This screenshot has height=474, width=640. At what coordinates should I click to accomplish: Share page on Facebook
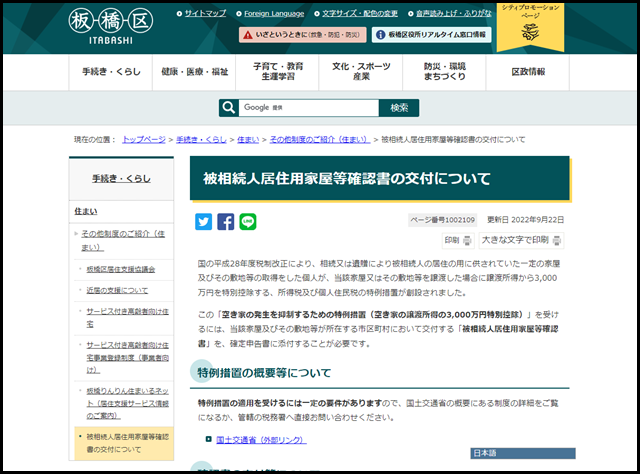point(226,222)
